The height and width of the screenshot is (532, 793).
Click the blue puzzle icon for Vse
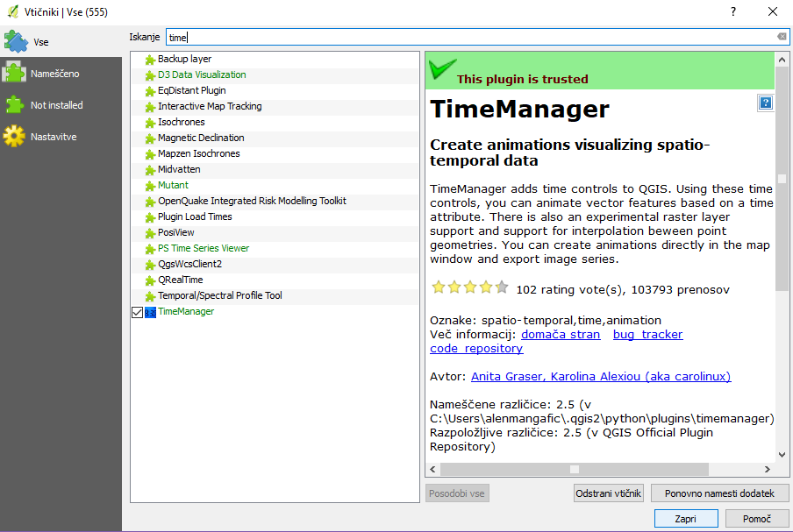pyautogui.click(x=15, y=42)
